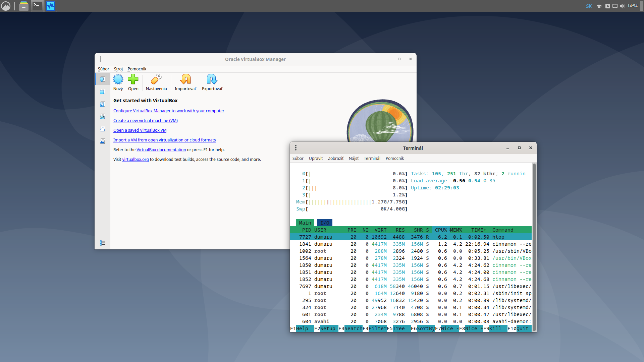Viewport: 644px width, 362px height.
Task: Open Pomocník menu in VirtualBox Manager
Action: [137, 69]
